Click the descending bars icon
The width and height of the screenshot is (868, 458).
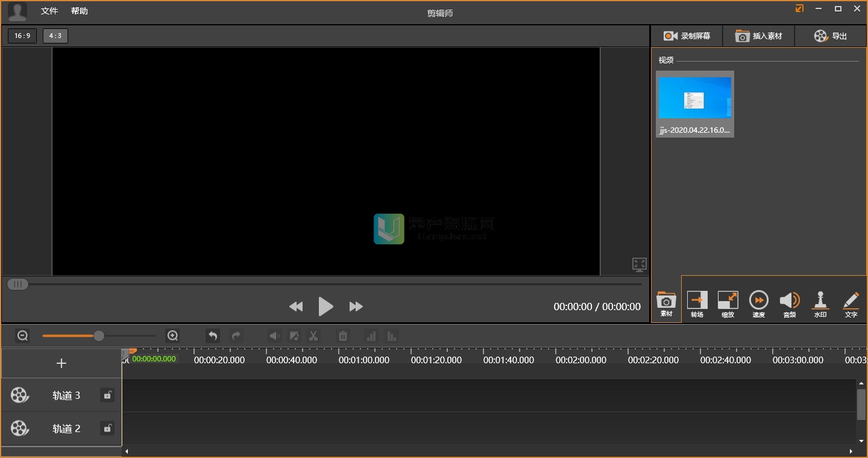[x=392, y=336]
